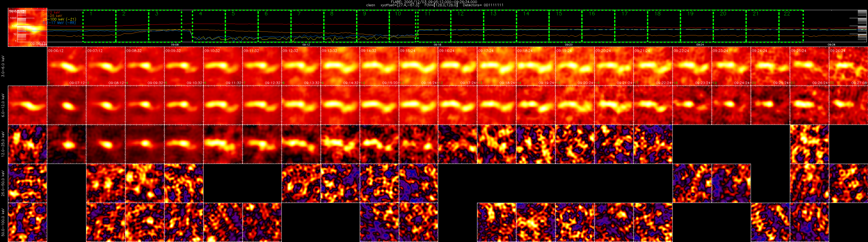Screen dimensions: 868x242
Task: Click the 09:27:08 end time label
Action: (860, 83)
